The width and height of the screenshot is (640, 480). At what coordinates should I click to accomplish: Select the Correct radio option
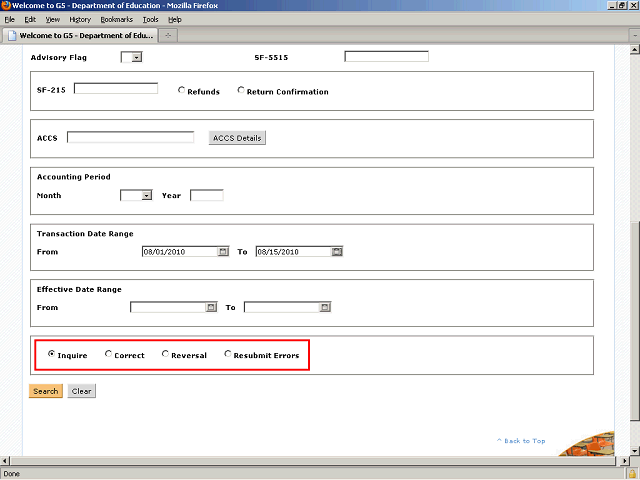[x=108, y=354]
